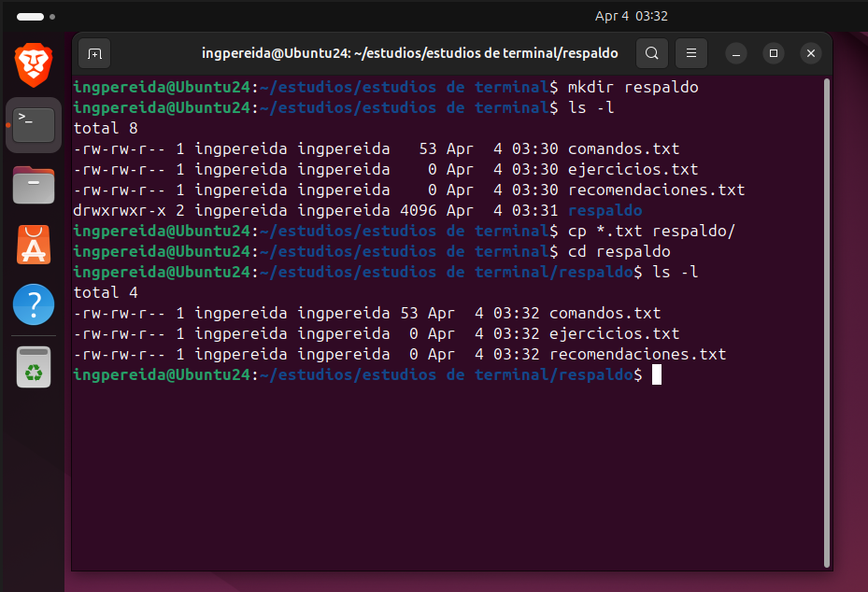
Task: Open the clock showing Apr 4 03:32
Action: (631, 16)
